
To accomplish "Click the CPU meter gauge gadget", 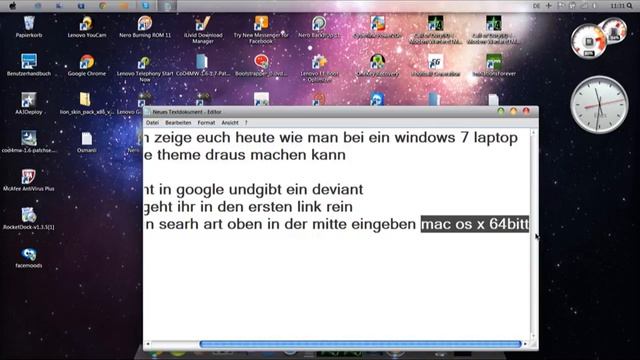I will 589,41.
